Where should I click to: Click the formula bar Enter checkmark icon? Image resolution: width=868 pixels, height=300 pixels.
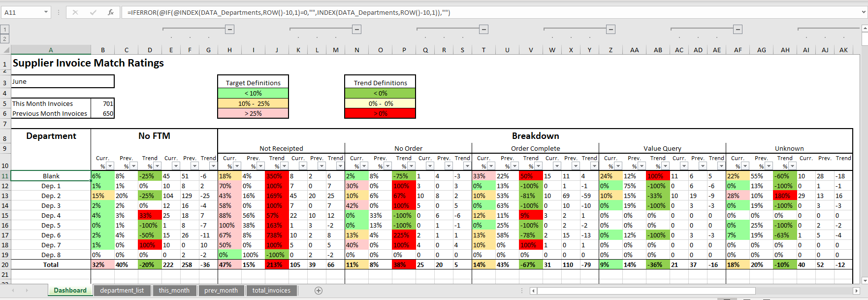pyautogui.click(x=93, y=12)
